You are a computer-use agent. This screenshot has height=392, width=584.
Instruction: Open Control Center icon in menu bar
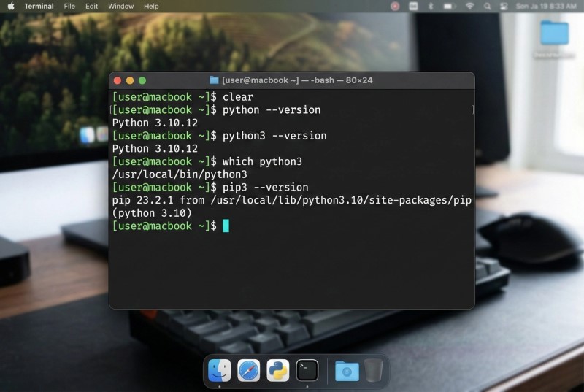pyautogui.click(x=504, y=6)
